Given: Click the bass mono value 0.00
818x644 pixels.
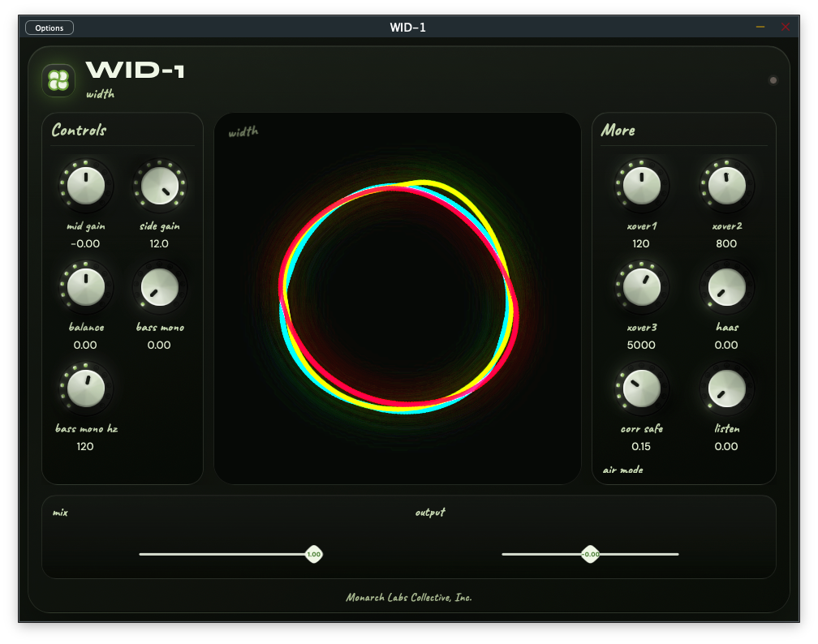Looking at the screenshot, I should (159, 345).
